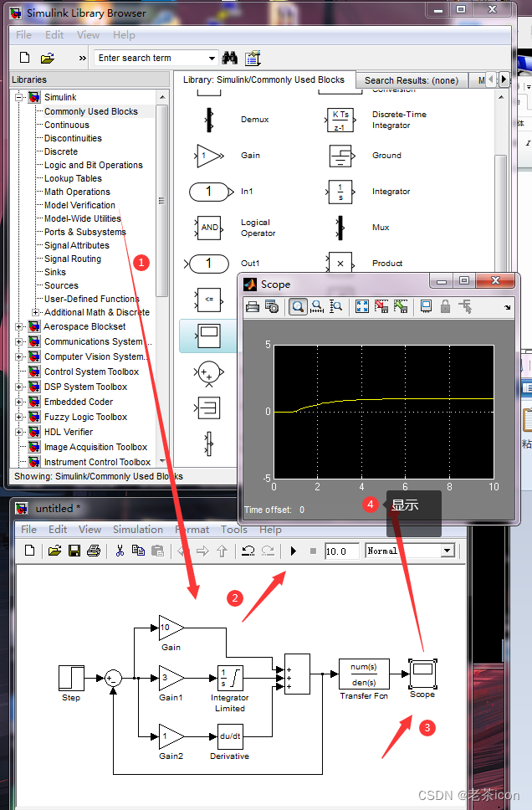
Task: Open Simulation menu in untitled model
Action: coord(138,530)
